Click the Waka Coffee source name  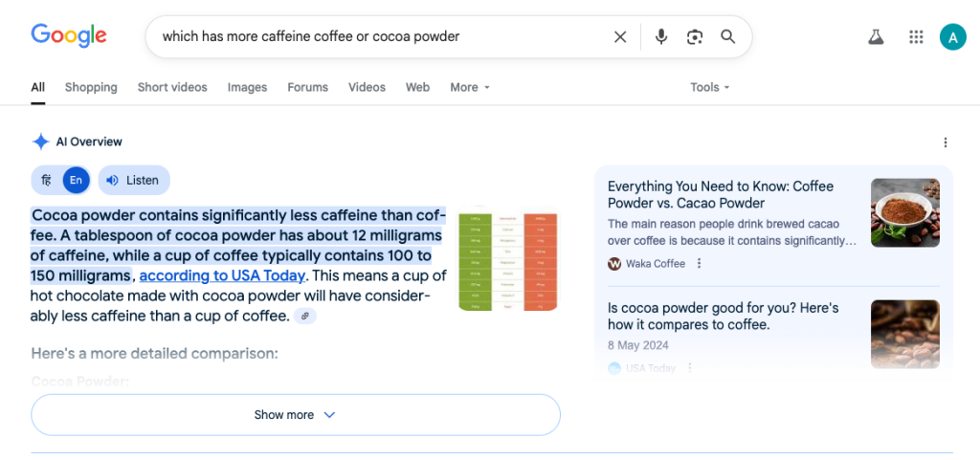click(657, 263)
